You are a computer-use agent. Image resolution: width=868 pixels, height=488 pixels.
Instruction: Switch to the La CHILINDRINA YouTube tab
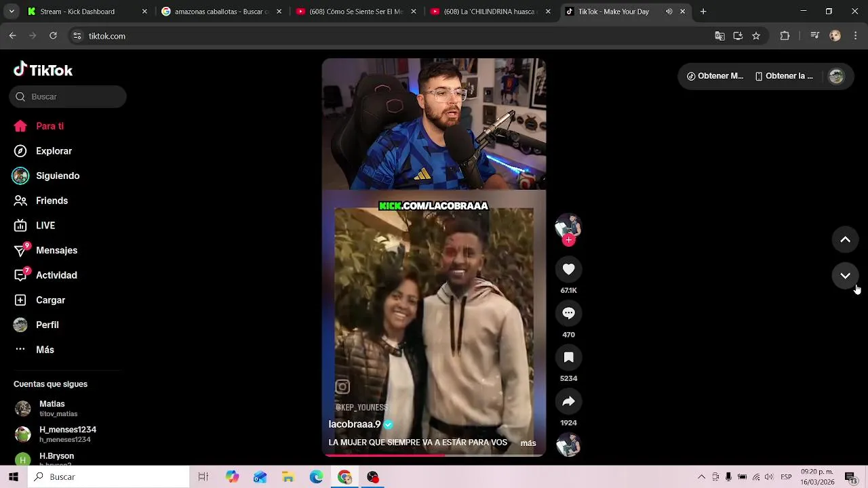490,12
